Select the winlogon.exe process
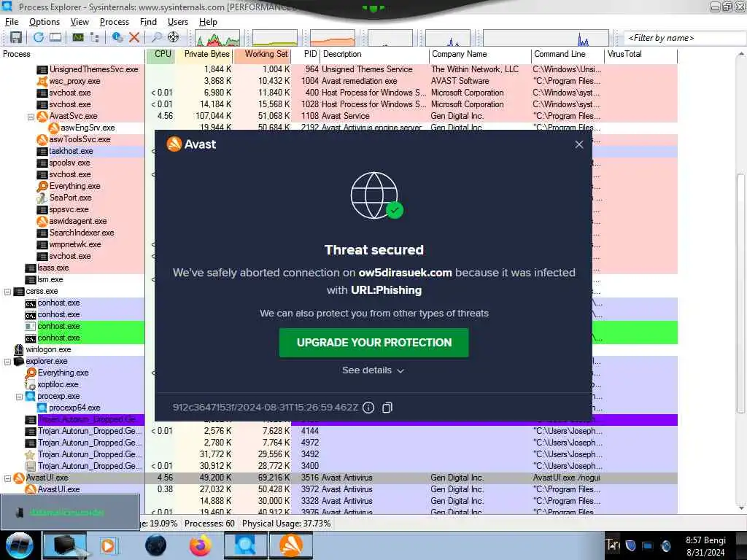 [48, 349]
